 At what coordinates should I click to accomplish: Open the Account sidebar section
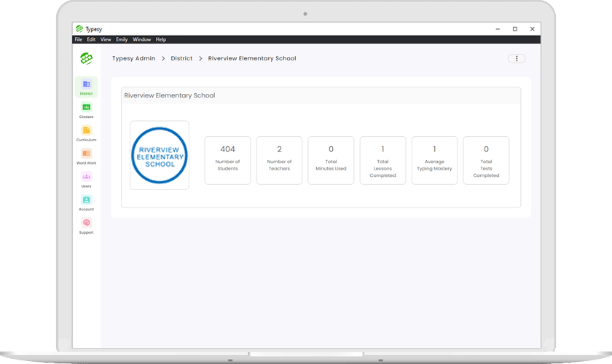(x=86, y=203)
